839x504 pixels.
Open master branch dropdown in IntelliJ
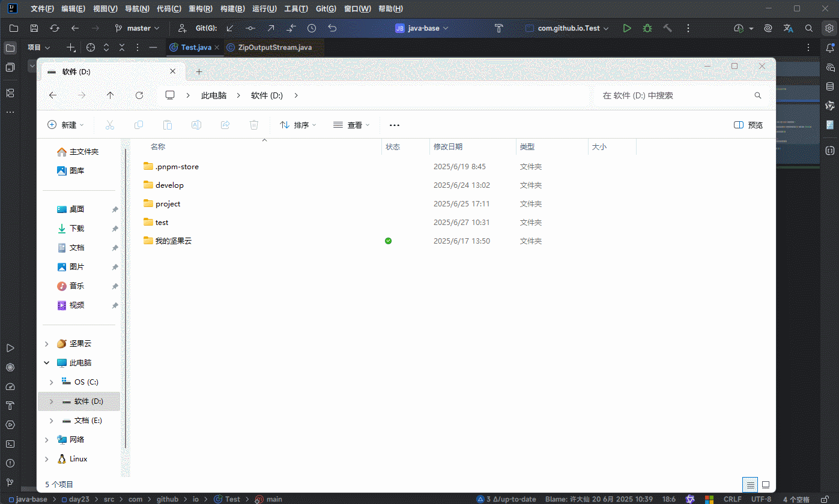[138, 28]
